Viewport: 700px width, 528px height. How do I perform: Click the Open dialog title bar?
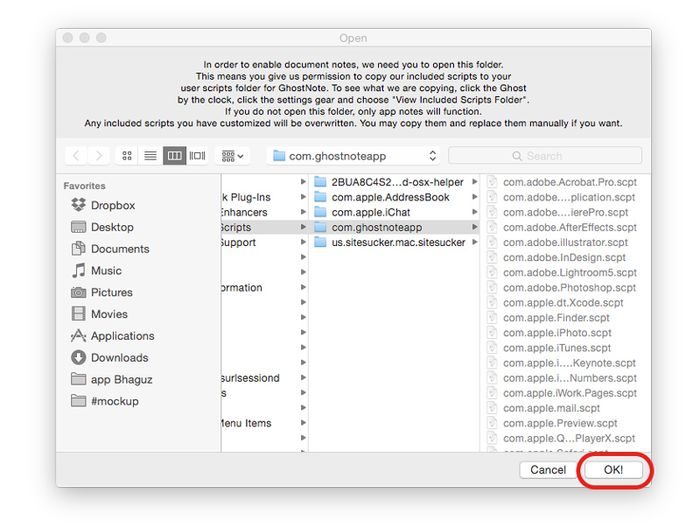coord(353,38)
